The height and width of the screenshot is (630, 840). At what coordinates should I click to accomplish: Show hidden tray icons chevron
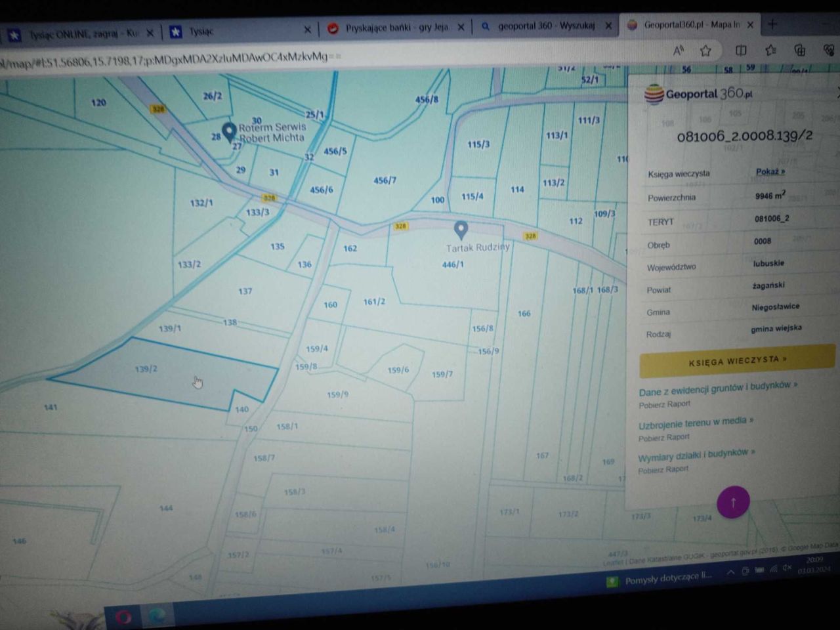[x=730, y=572]
